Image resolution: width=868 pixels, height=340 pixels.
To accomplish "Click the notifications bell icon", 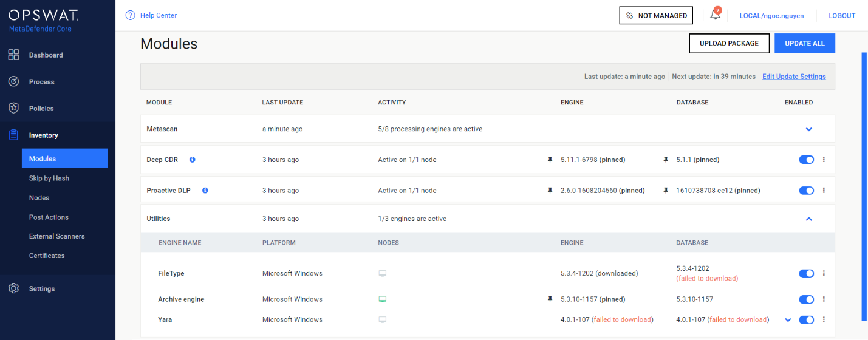I will [715, 15].
